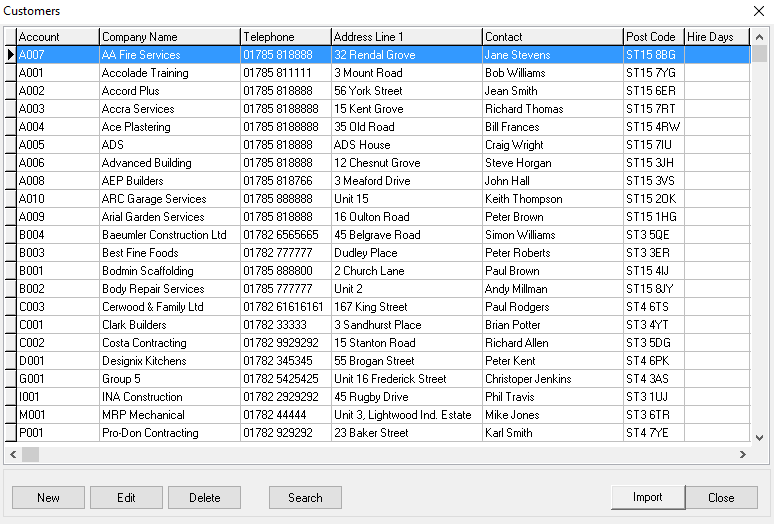Click the New customer button
Image resolution: width=774 pixels, height=524 pixels.
tap(48, 497)
